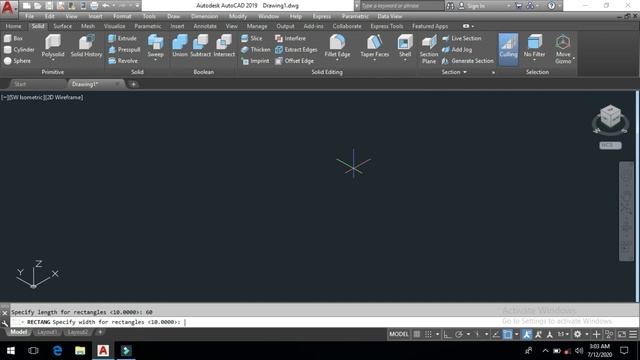Image resolution: width=640 pixels, height=360 pixels.
Task: Click the Sweep tool
Action: pos(155,45)
